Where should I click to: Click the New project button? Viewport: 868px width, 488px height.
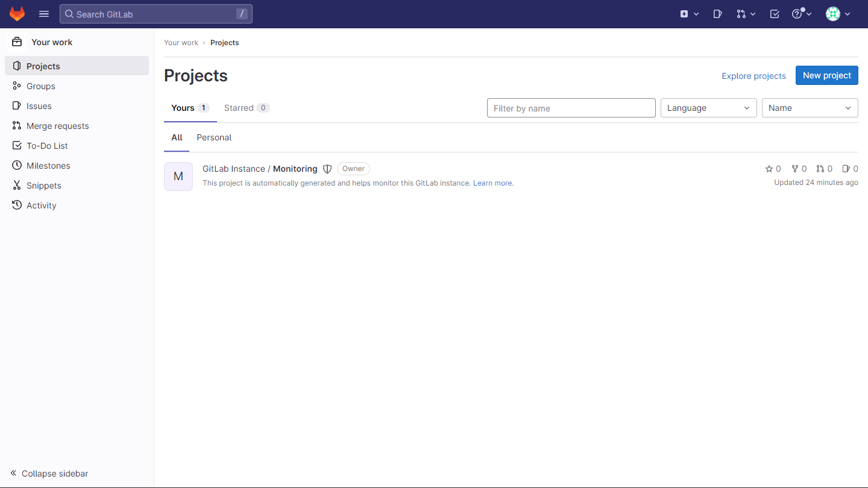coord(827,75)
